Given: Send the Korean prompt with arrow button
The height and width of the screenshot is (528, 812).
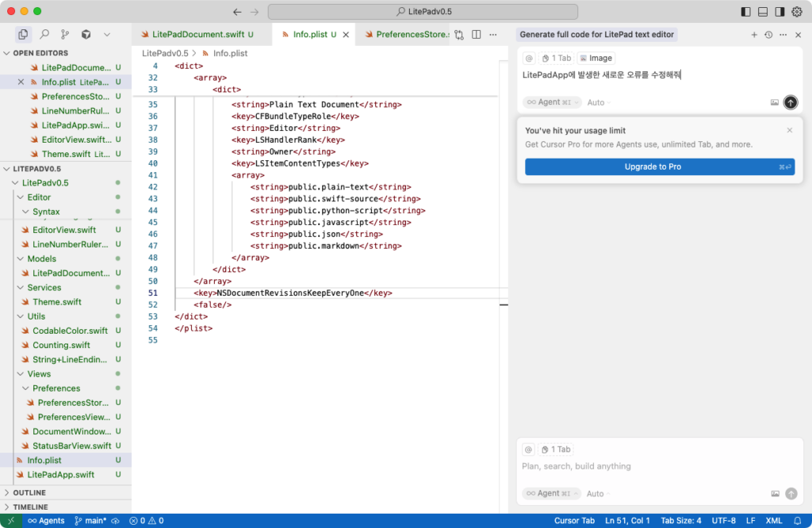Looking at the screenshot, I should (x=791, y=102).
